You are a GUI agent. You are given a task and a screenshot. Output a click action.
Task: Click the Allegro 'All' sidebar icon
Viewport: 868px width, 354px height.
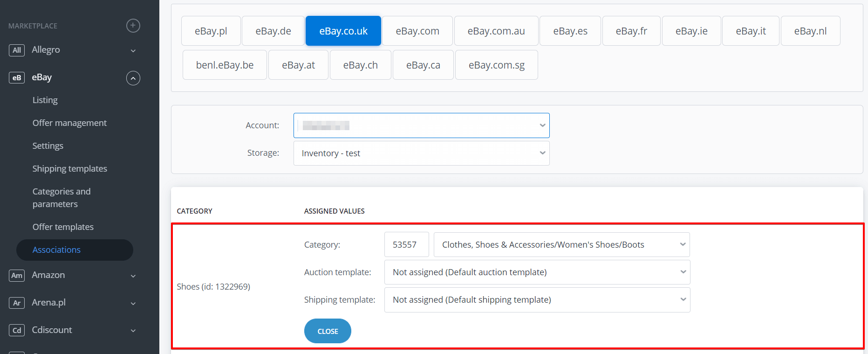(x=17, y=50)
